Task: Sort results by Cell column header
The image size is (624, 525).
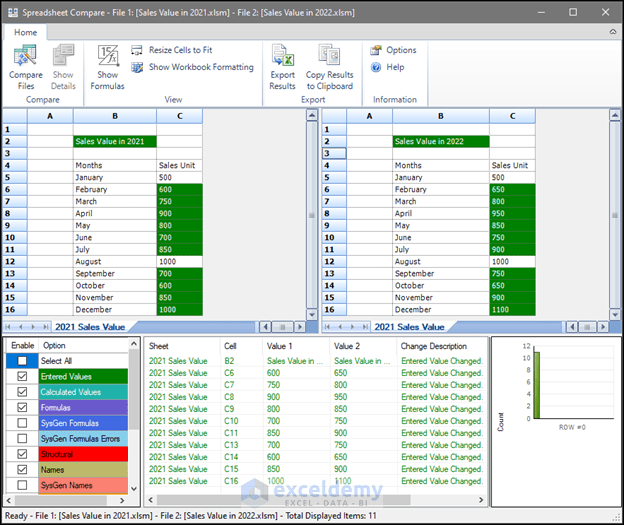Action: tap(241, 346)
